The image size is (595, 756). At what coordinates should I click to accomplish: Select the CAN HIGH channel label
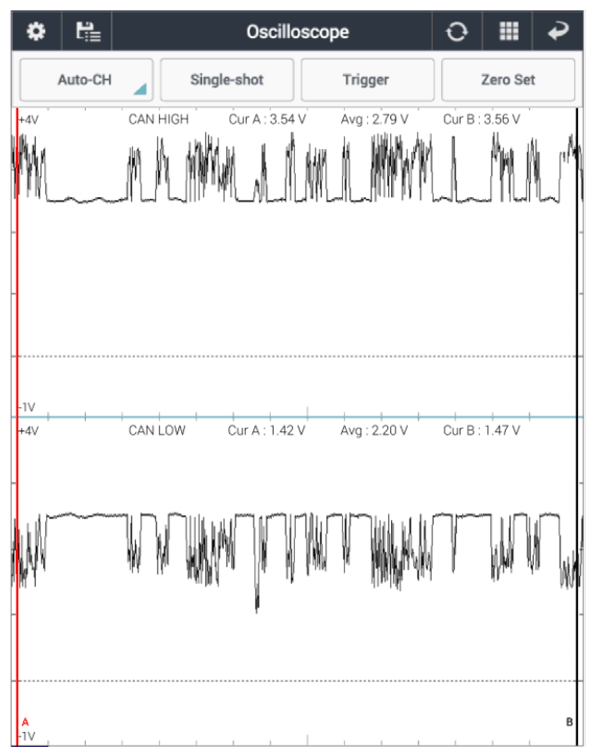coord(158,119)
